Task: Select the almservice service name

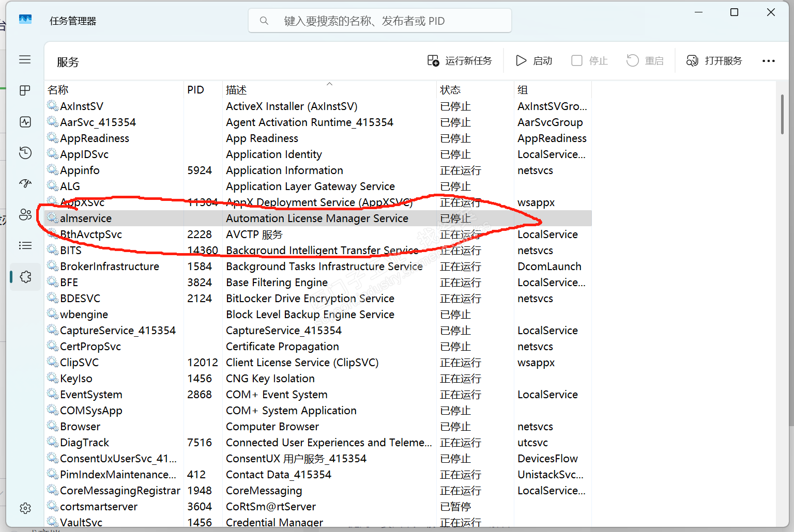Action: pos(86,218)
